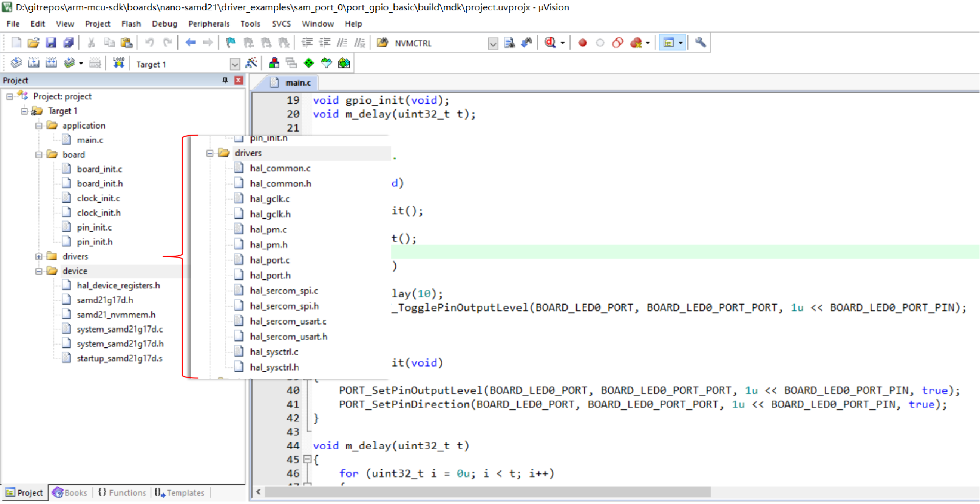Select startup_samd21g17d.s in the tree
The height and width of the screenshot is (504, 980).
tap(120, 359)
